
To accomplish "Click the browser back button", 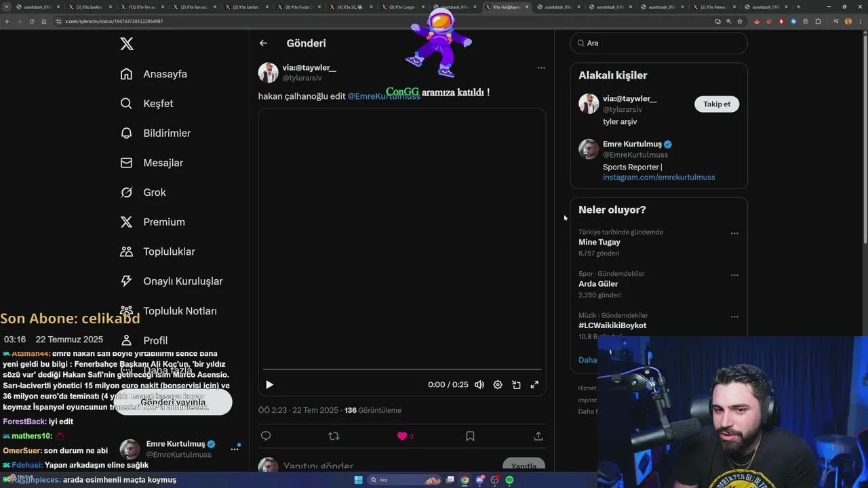I will click(7, 21).
